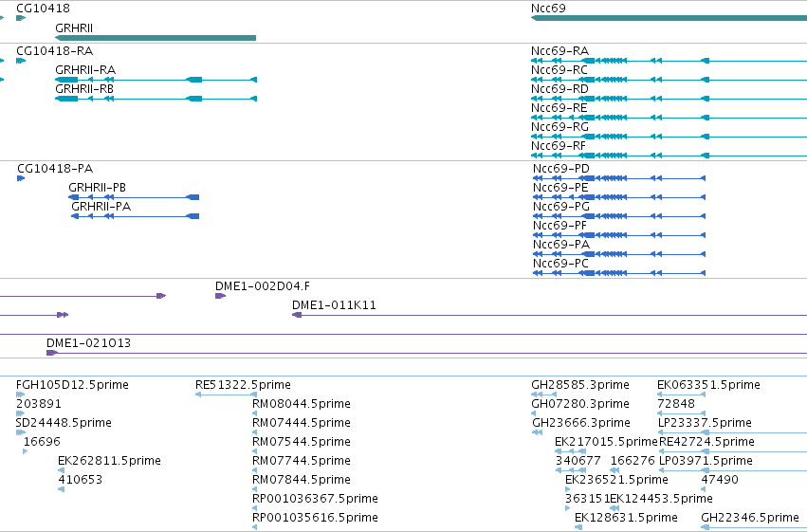Select the Ncc69-RG transcript label
The image size is (807, 532).
click(x=559, y=127)
